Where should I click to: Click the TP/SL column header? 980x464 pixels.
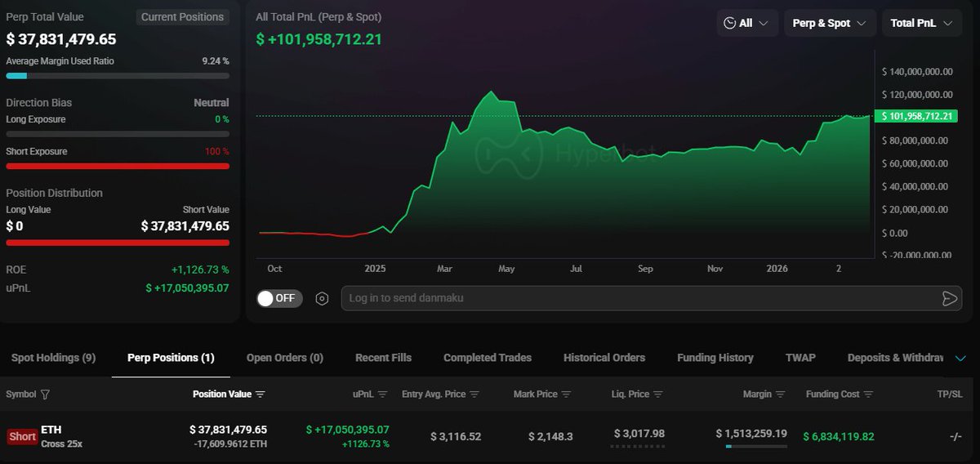pos(950,395)
